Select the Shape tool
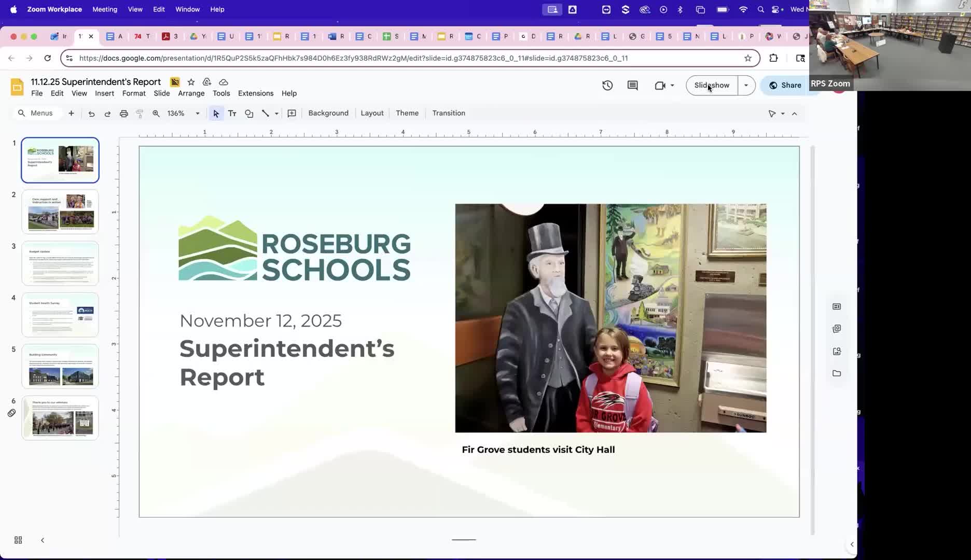Viewport: 971px width, 560px height. click(x=249, y=114)
